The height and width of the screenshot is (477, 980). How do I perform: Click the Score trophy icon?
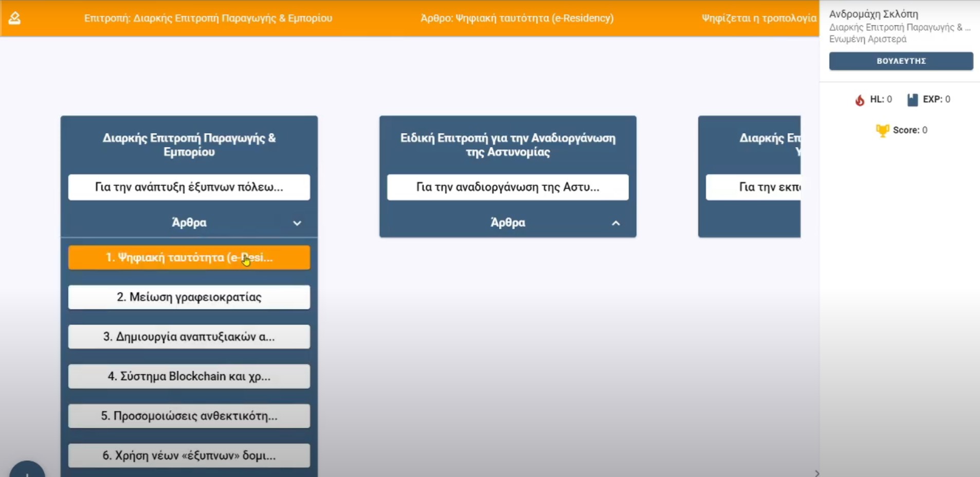[882, 131]
